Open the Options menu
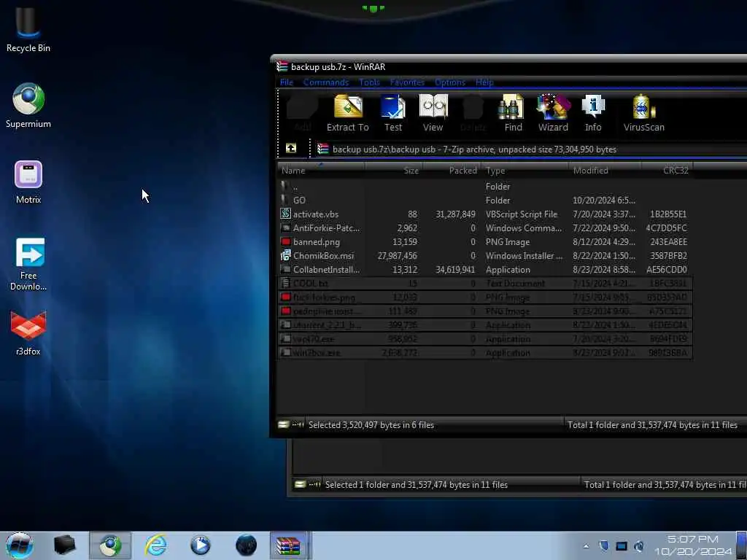The image size is (747, 560). (x=449, y=82)
